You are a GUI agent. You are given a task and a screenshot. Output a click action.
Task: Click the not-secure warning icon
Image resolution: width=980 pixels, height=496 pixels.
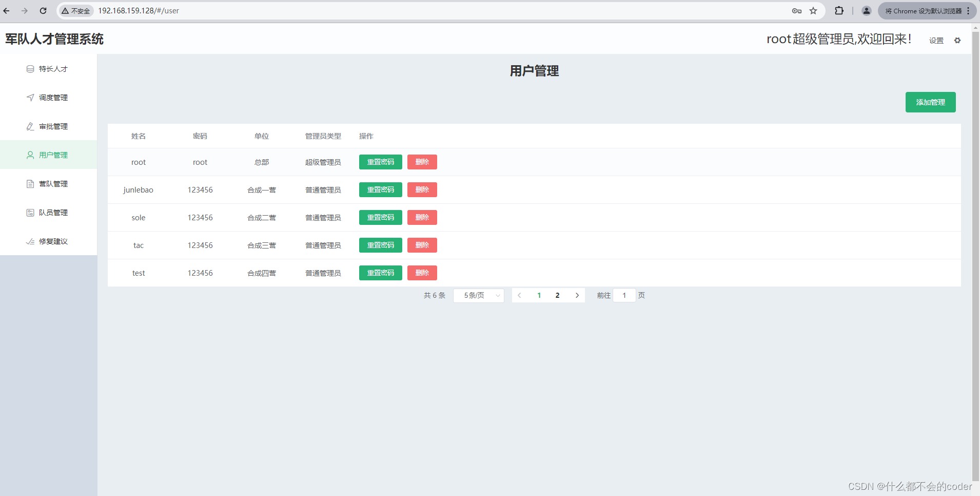click(65, 11)
